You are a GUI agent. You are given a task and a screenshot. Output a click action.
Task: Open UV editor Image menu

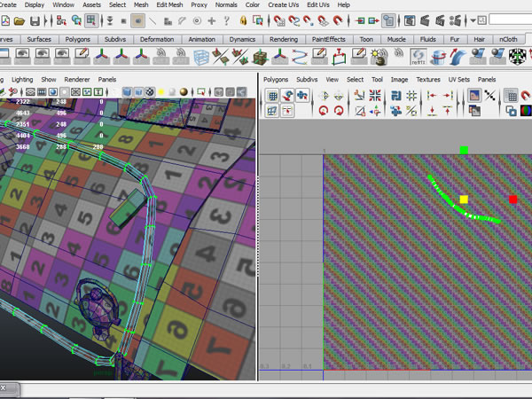point(399,80)
